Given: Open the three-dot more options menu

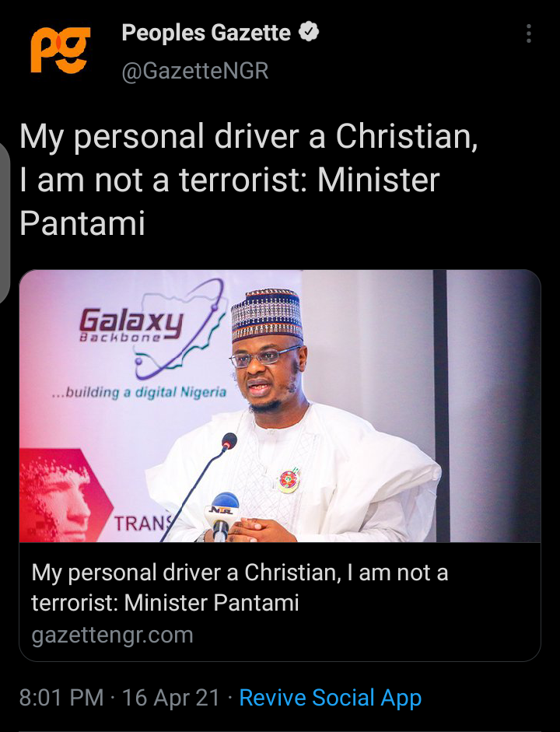Looking at the screenshot, I should (x=528, y=33).
